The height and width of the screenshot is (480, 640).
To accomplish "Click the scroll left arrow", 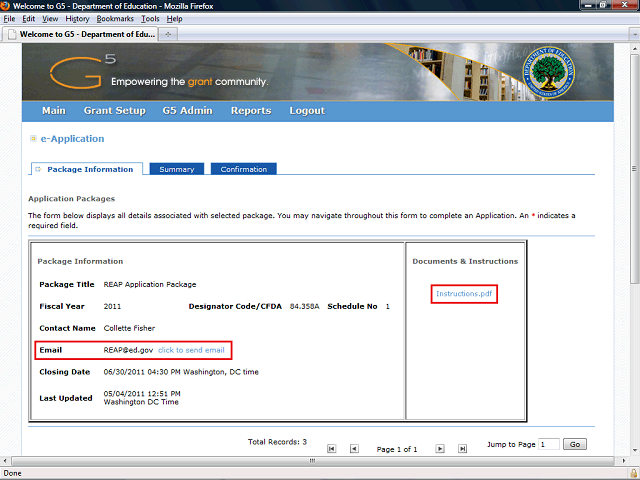I will pyautogui.click(x=5, y=460).
